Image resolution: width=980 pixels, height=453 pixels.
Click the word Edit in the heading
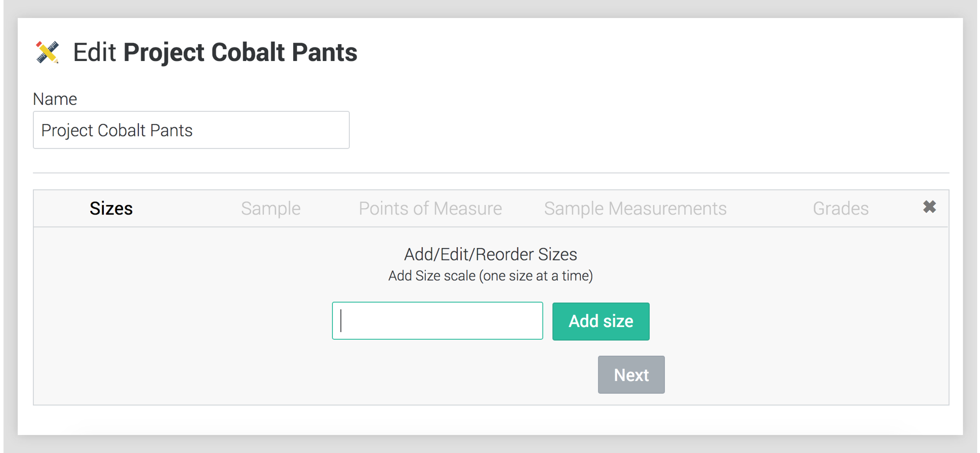coord(94,52)
